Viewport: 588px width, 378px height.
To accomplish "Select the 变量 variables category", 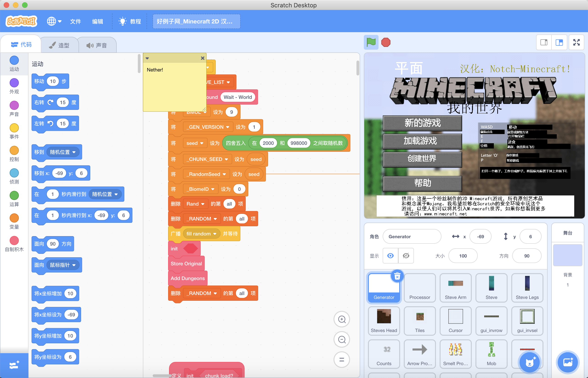I will [14, 222].
